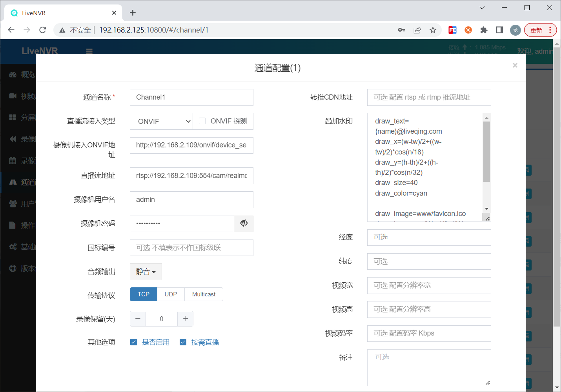Viewport: 561px width, 392px height.
Task: Uncheck the 是否启用 checkbox
Action: click(134, 342)
